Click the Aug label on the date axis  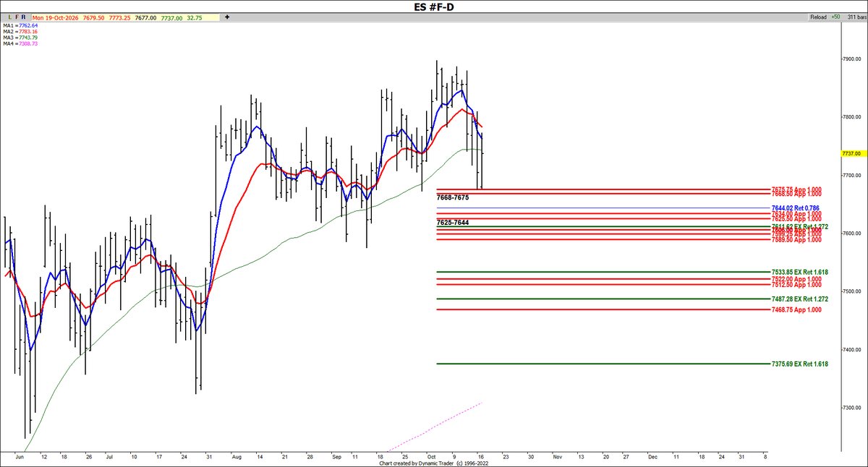pyautogui.click(x=235, y=458)
